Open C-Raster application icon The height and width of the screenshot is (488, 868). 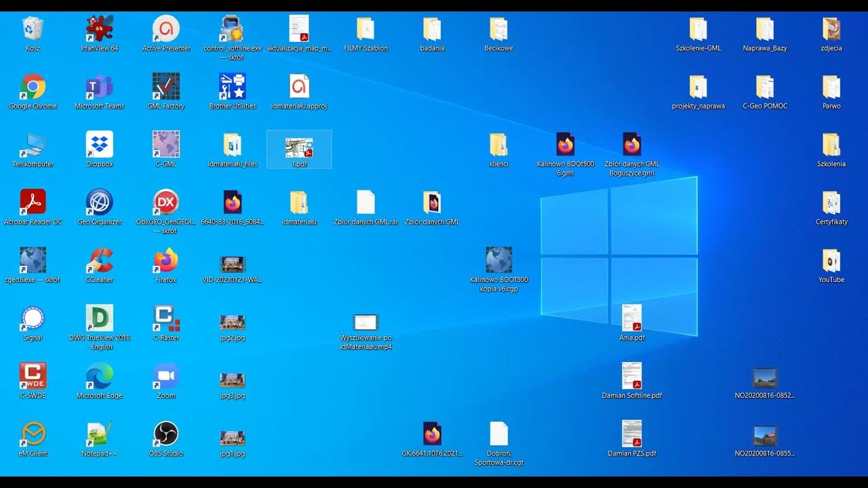pos(166,319)
